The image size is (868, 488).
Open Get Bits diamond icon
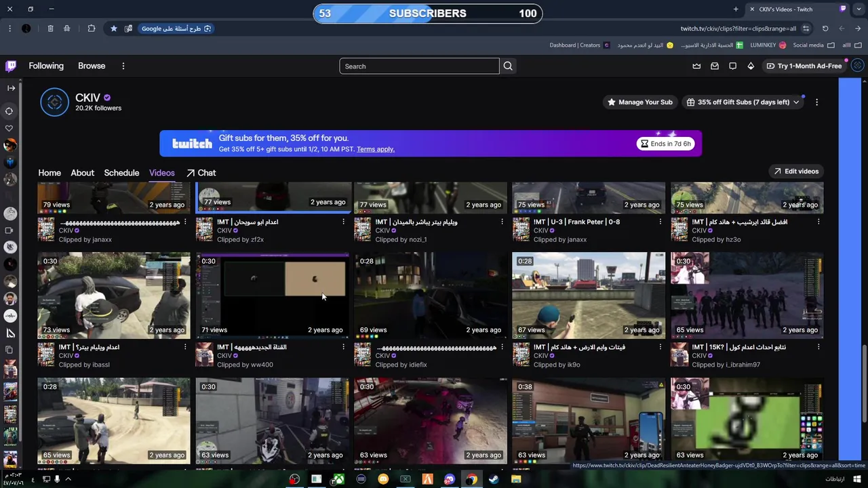tap(751, 66)
